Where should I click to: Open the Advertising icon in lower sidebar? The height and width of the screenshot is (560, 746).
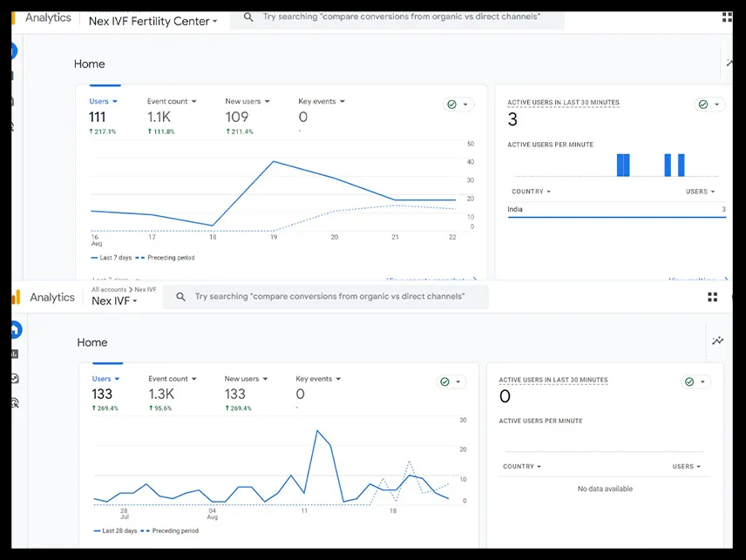click(x=15, y=403)
